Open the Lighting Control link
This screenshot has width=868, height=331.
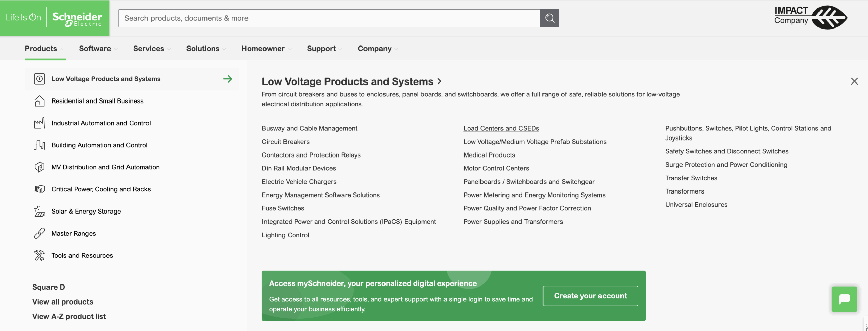[x=285, y=235]
